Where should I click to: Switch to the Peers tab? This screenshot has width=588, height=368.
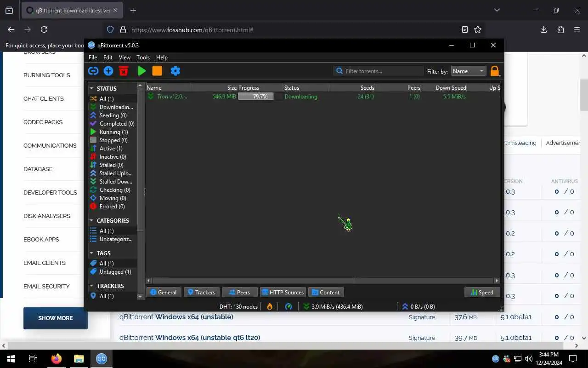point(239,292)
